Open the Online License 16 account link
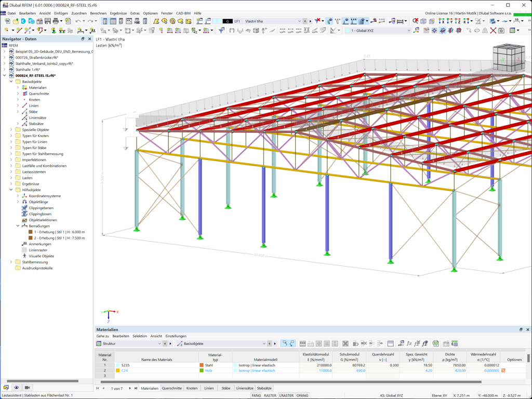Image resolution: width=532 pixels, height=399 pixels. (439, 13)
